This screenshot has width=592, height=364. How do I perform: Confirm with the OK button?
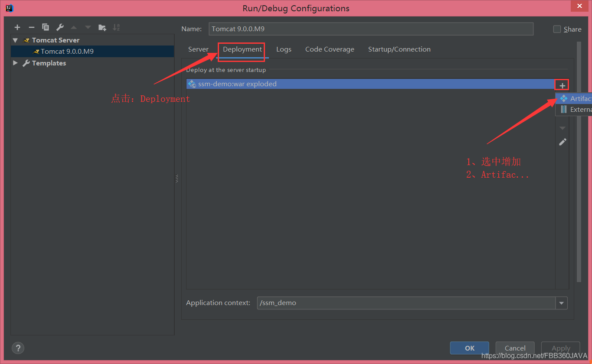tap(470, 348)
